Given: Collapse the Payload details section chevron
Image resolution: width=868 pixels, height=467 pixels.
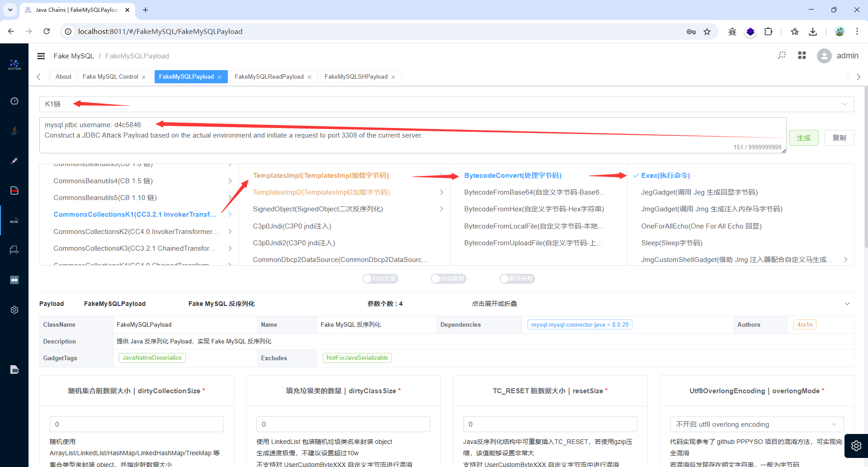Looking at the screenshot, I should tap(847, 304).
